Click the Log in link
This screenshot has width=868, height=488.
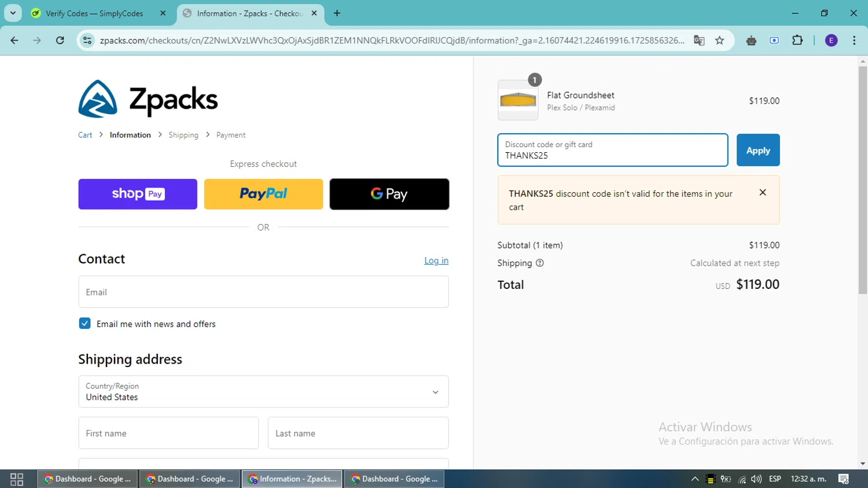[436, 260]
